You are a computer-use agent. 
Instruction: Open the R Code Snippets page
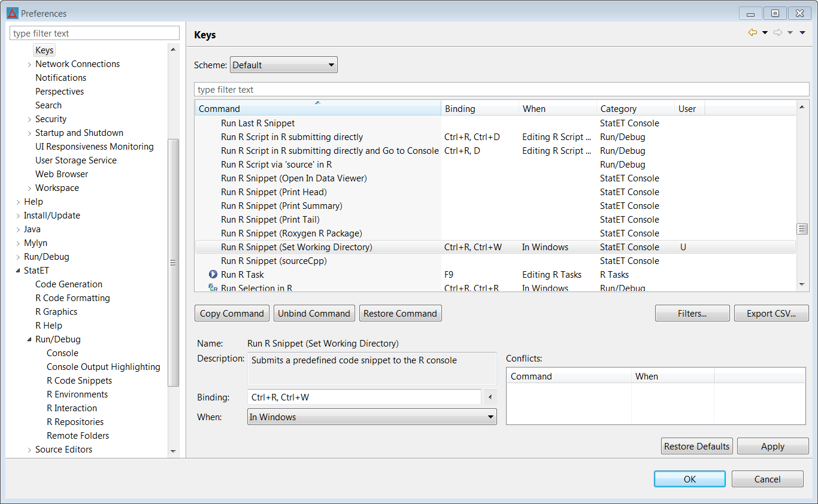pos(79,381)
